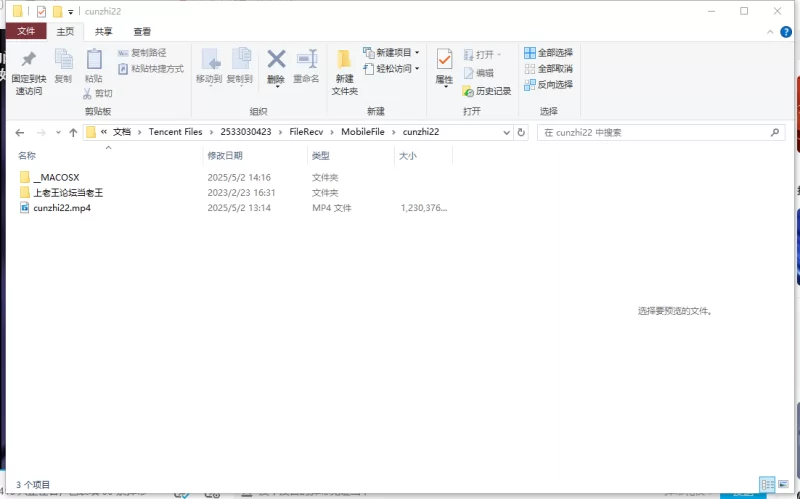The image size is (800, 499).
Task: Open the Quick Access Toolbar customize dropdown
Action: pyautogui.click(x=70, y=12)
